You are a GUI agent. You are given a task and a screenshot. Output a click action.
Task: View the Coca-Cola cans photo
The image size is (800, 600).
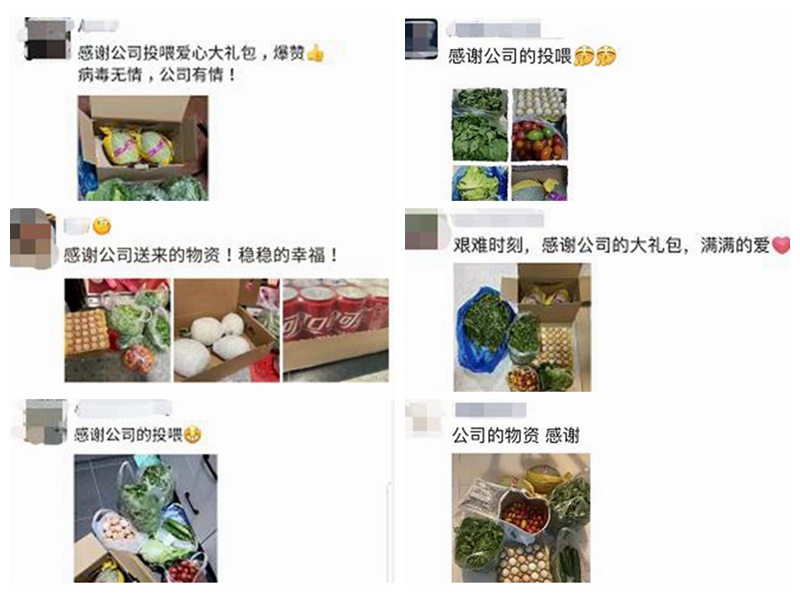336,330
